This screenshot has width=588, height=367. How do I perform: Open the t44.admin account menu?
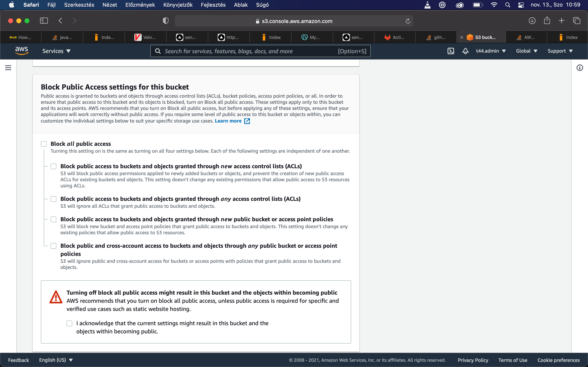(491, 51)
